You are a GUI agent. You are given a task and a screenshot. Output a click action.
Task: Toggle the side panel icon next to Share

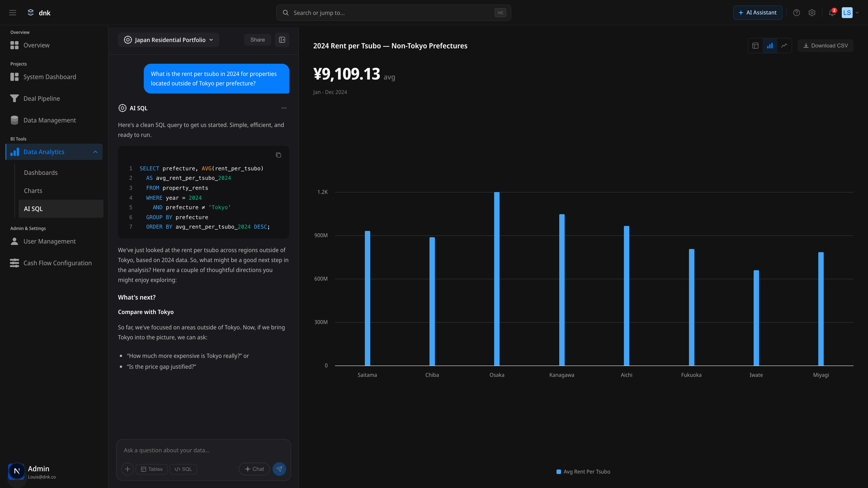point(282,39)
